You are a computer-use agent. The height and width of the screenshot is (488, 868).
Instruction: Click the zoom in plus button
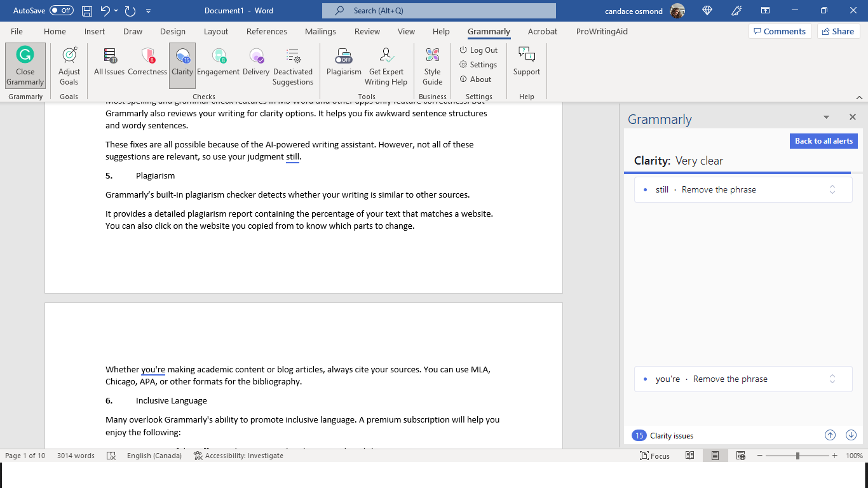tap(836, 456)
